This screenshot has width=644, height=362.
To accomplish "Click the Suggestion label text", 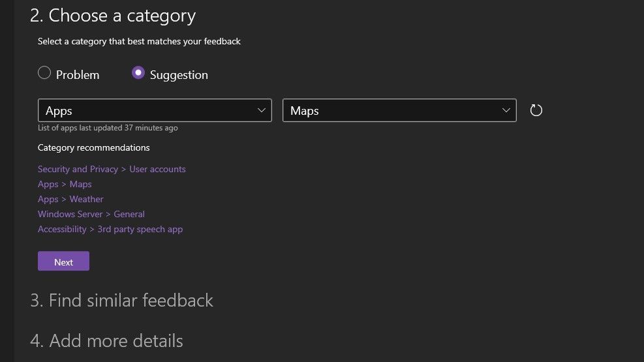I will 179,75.
